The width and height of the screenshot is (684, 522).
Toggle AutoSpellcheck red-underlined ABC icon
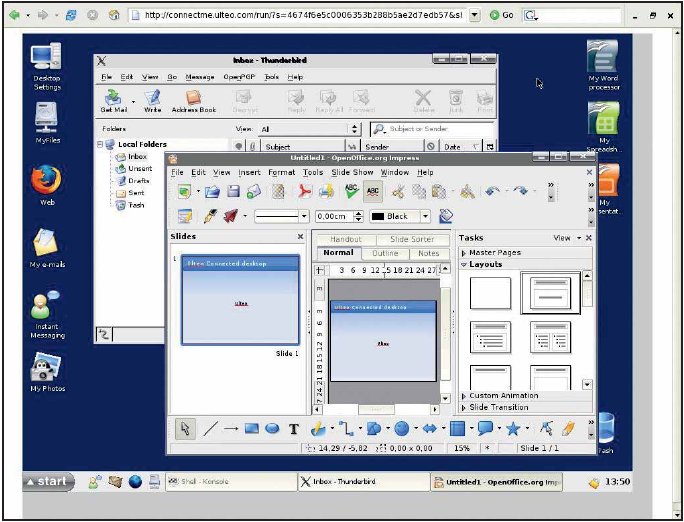click(x=373, y=191)
